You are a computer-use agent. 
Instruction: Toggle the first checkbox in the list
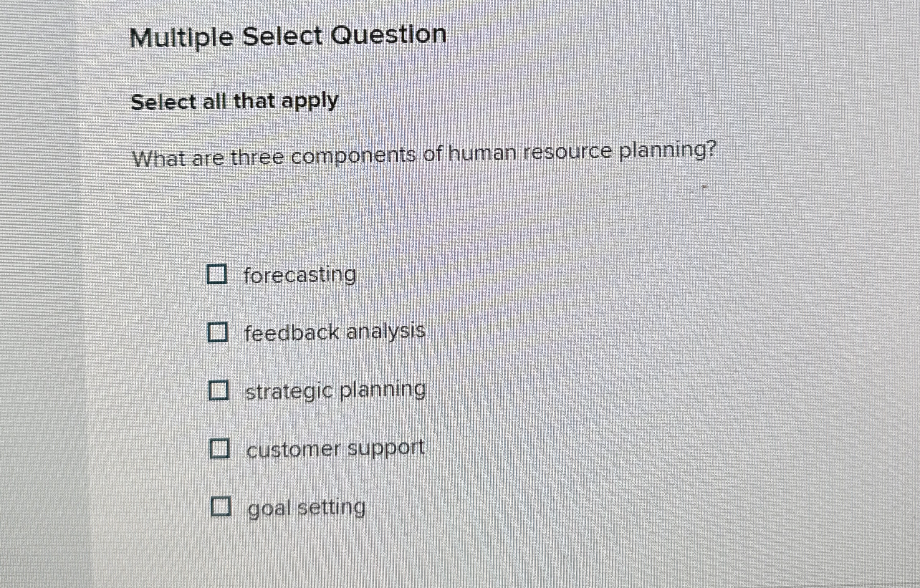point(217,273)
